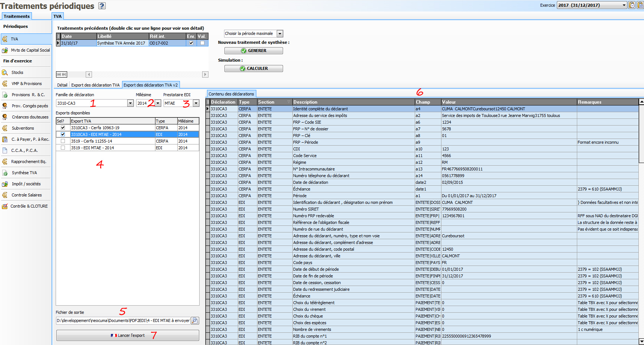
Task: Click flag icon on Lancer l'export
Action: coord(114,335)
